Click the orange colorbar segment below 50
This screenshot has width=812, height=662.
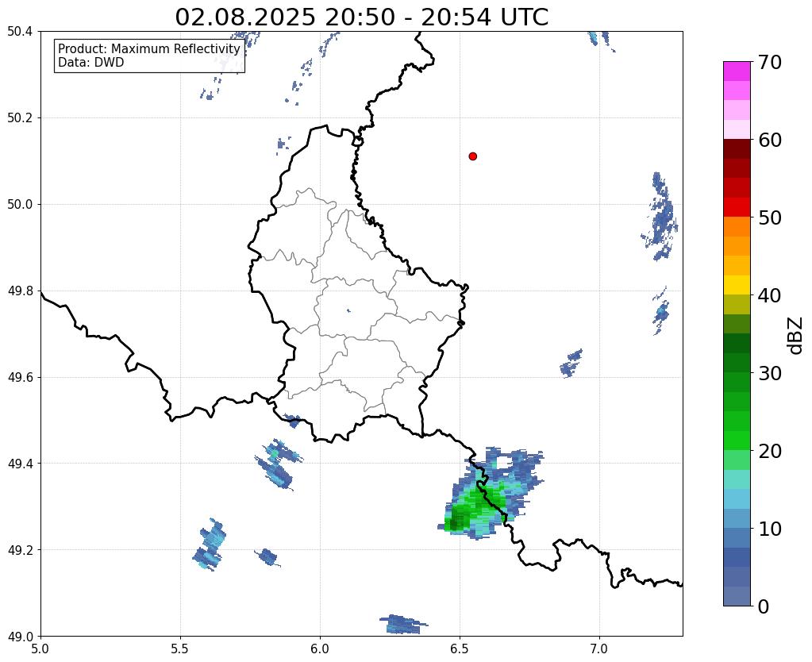[x=737, y=227]
